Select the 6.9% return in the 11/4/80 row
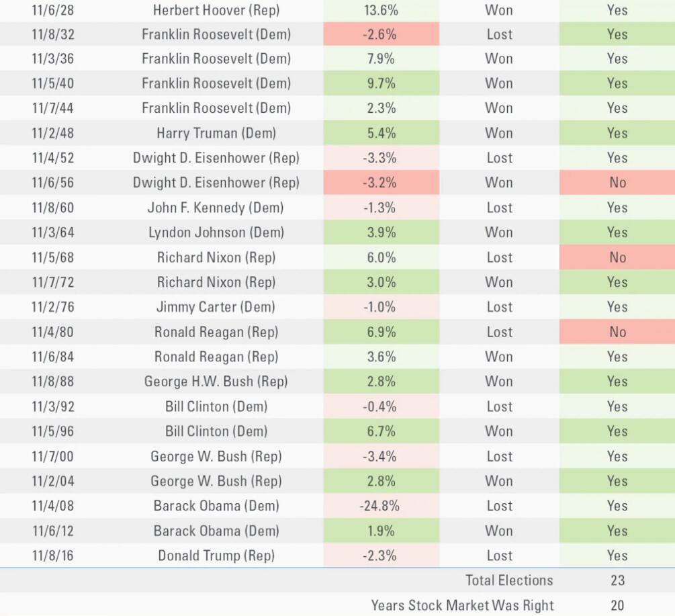The height and width of the screenshot is (616, 675). tap(381, 332)
